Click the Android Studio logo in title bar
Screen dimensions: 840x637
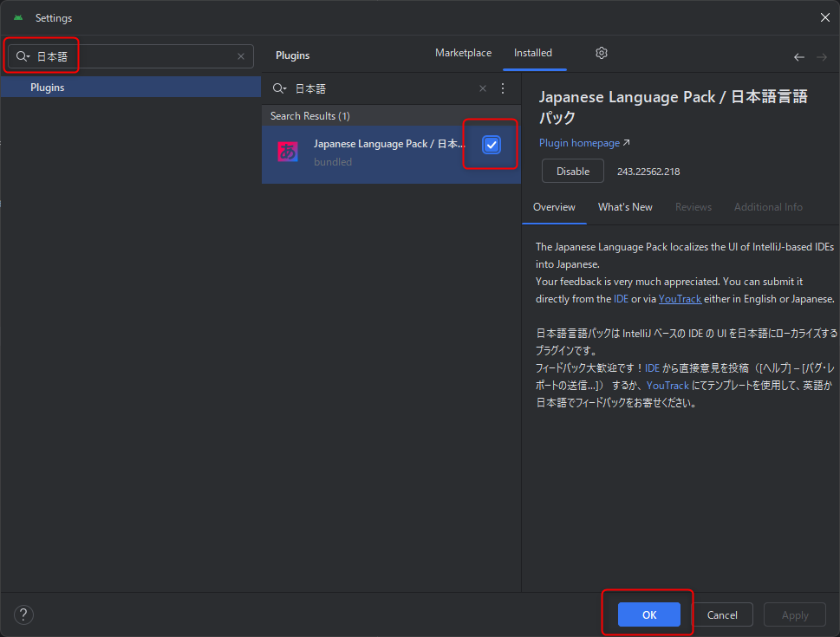18,17
